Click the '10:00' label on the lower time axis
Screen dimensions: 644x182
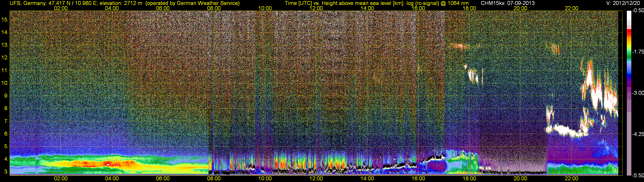pos(265,179)
